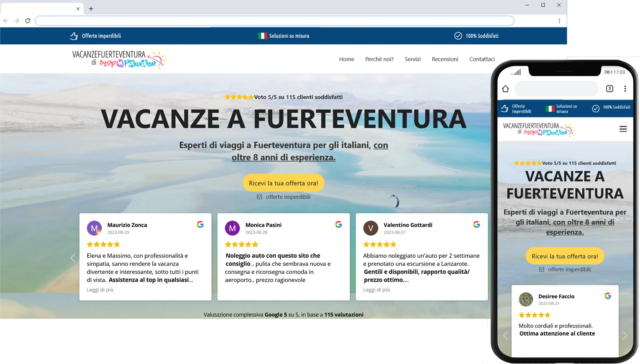
Task: Click desktop 'Ricevi la tua offerta ora!' button
Action: click(283, 183)
